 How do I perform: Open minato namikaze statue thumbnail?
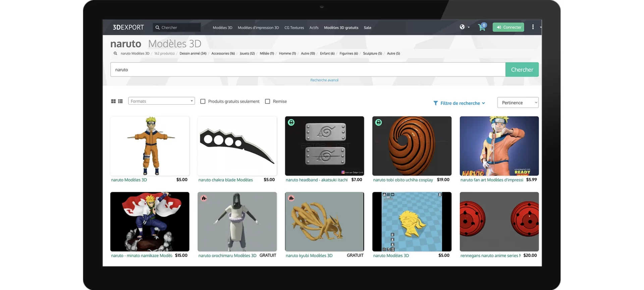point(150,222)
